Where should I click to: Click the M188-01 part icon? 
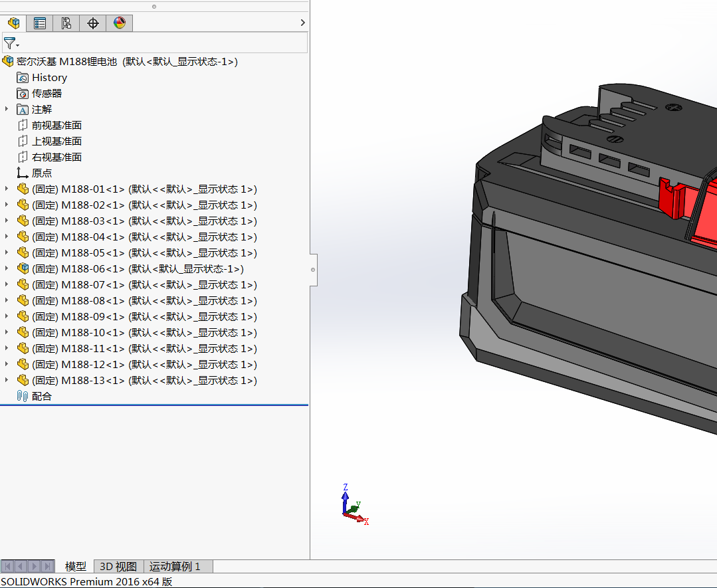23,189
